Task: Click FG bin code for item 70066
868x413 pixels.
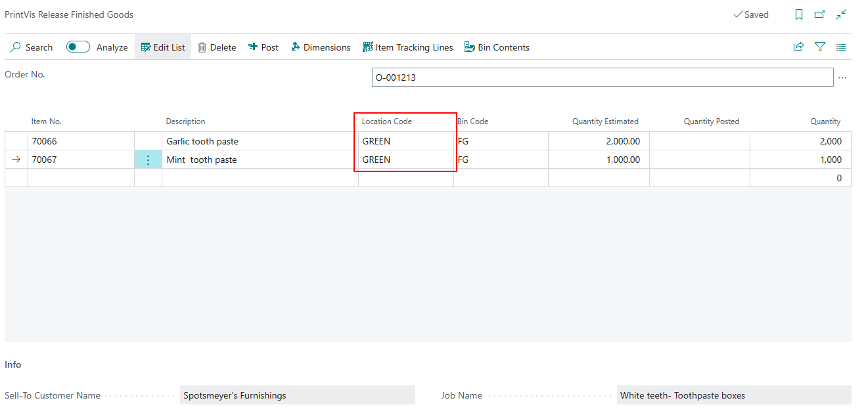Action: pyautogui.click(x=501, y=141)
